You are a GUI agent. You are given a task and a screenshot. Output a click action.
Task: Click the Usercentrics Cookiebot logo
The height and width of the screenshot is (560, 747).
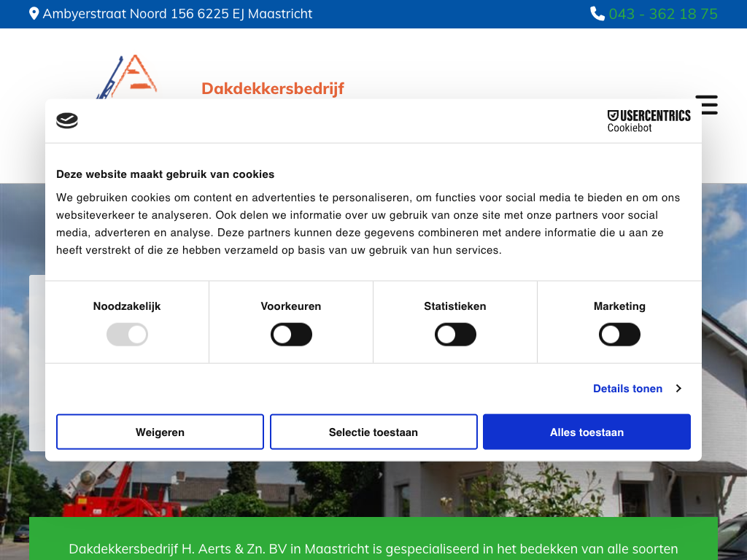tap(649, 121)
